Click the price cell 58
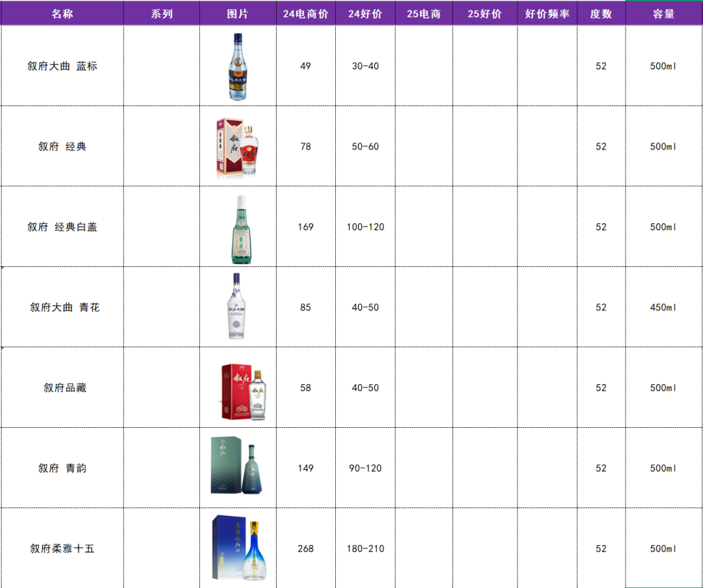Screen dimensions: 703x588 306,387
